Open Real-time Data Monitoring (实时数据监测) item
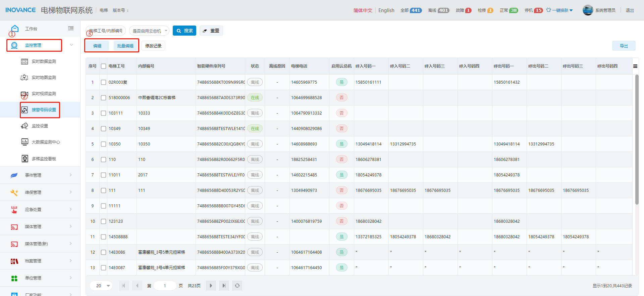This screenshot has height=296, width=644. (x=44, y=61)
